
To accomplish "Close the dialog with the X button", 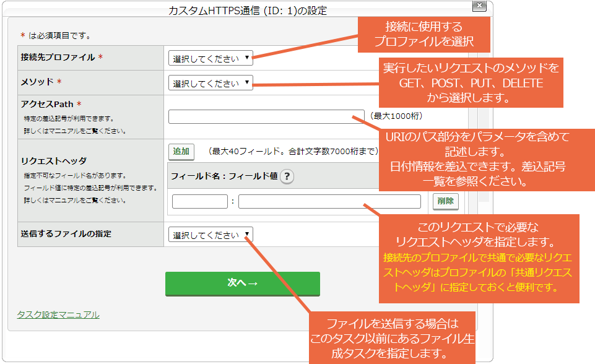I will tap(479, 6).
